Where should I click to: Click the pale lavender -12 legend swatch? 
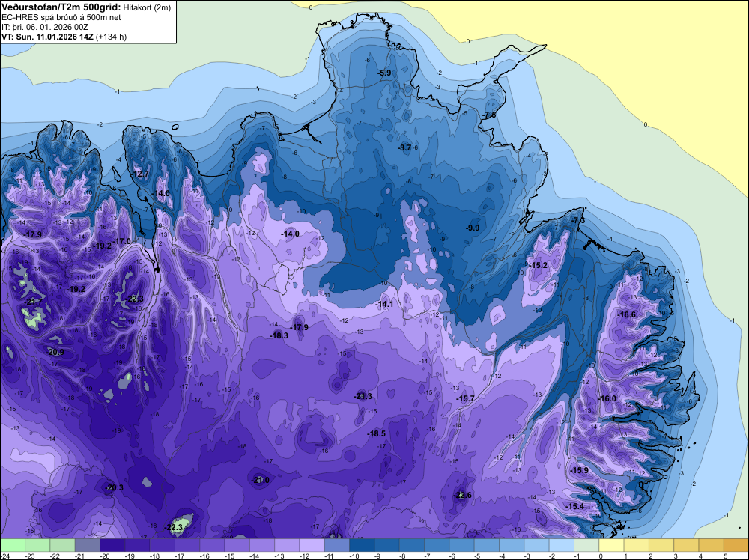(x=312, y=545)
